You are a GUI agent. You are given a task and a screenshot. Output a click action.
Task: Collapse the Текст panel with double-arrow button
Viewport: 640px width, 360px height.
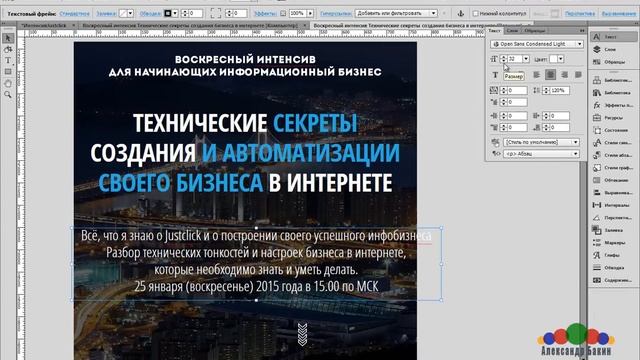(582, 31)
